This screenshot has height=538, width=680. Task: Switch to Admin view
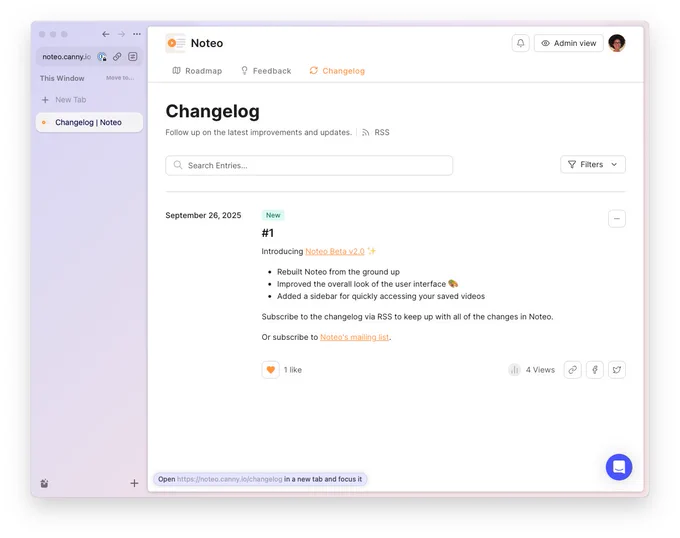pos(569,43)
